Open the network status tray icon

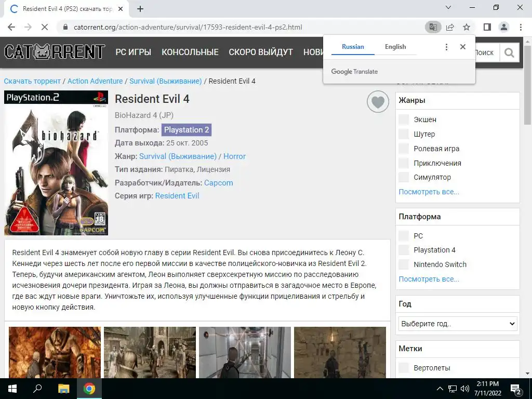tap(453, 389)
